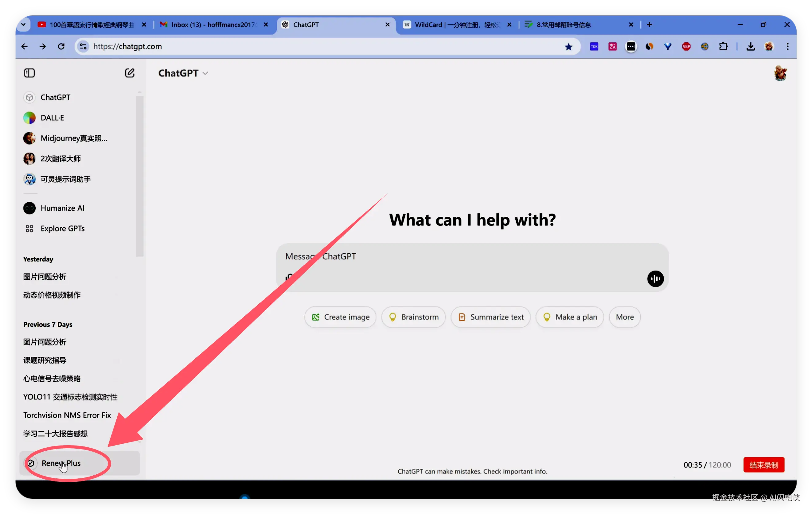Viewport: 812px width, 514px height.
Task: Open the profile avatar in top right
Action: 780,73
